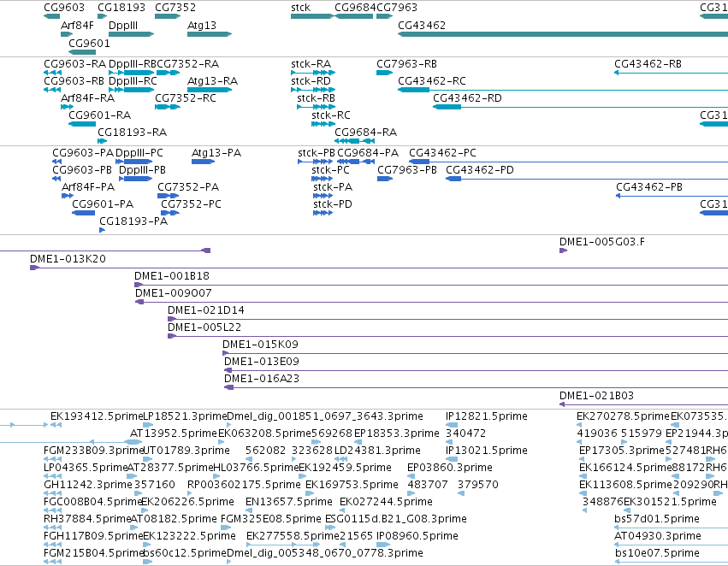This screenshot has width=728, height=566.
Task: Select the CG9601 gene bar
Action: click(x=82, y=52)
